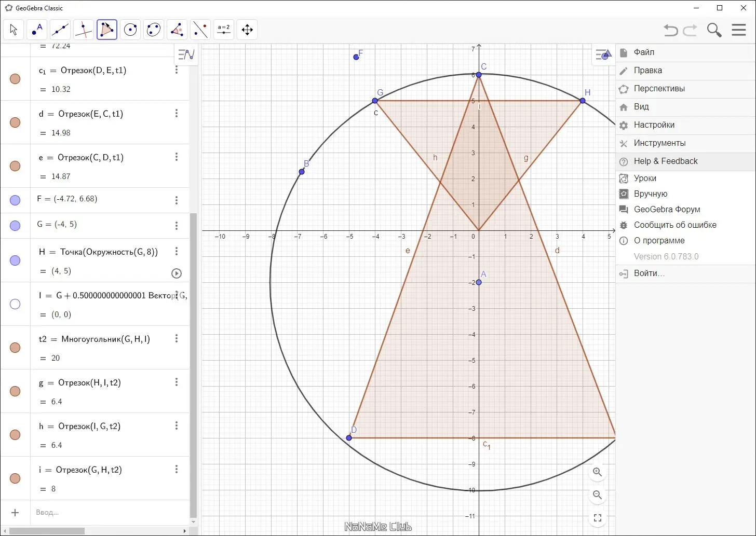The width and height of the screenshot is (756, 536).
Task: Hide polygon t2 via its visibility circle
Action: tap(15, 348)
